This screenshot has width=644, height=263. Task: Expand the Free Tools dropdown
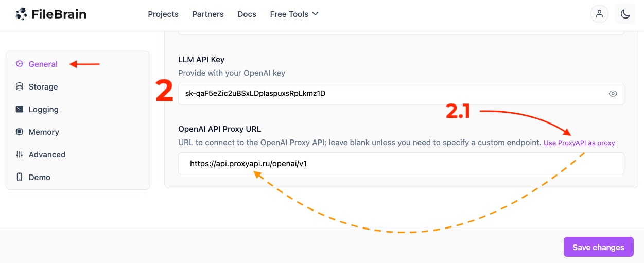tap(294, 14)
